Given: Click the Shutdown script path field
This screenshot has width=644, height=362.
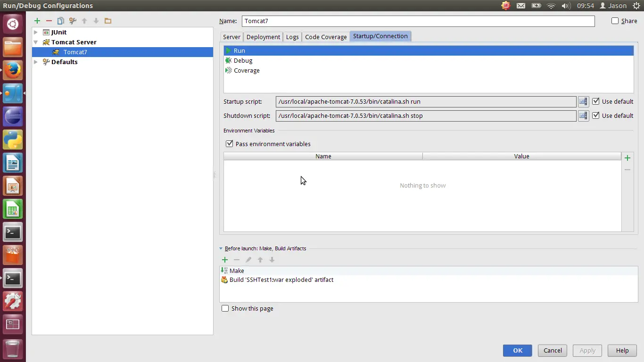Looking at the screenshot, I should point(426,115).
